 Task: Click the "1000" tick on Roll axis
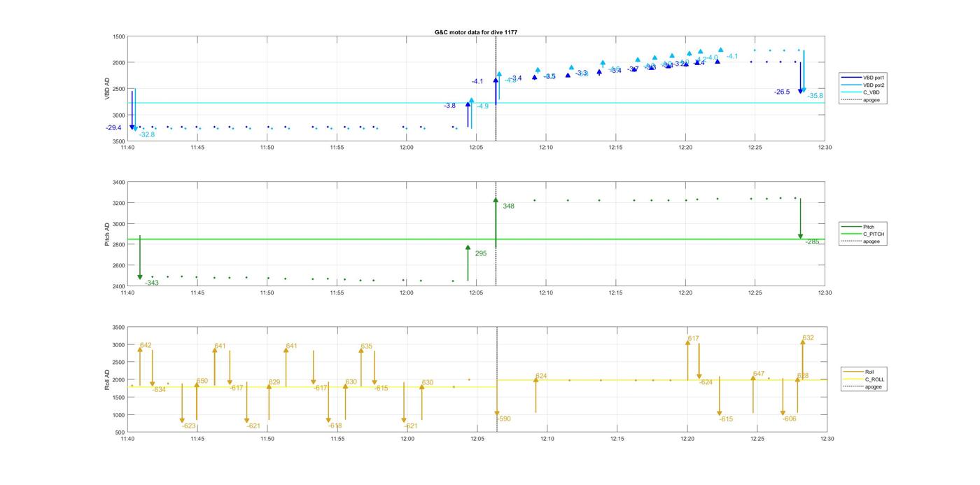(x=119, y=415)
